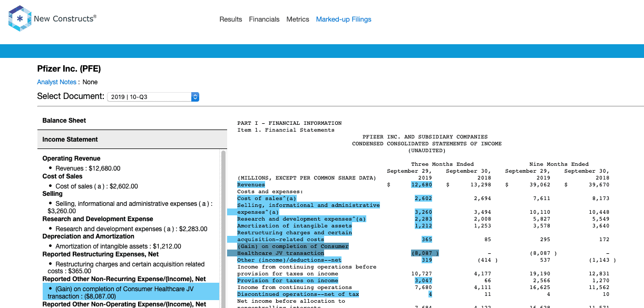Select the highlighted 2,283 value

[x=423, y=219]
